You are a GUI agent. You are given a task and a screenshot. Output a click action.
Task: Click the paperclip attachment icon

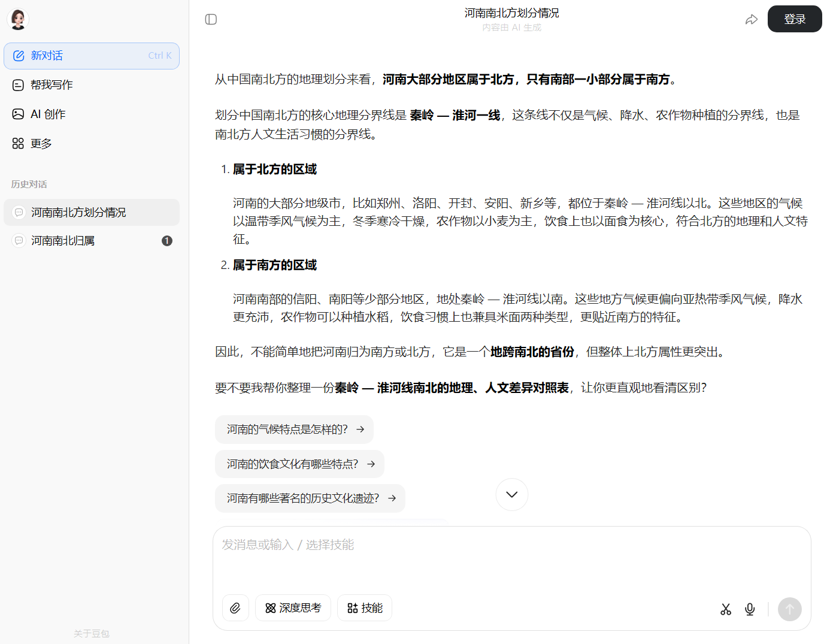click(235, 608)
